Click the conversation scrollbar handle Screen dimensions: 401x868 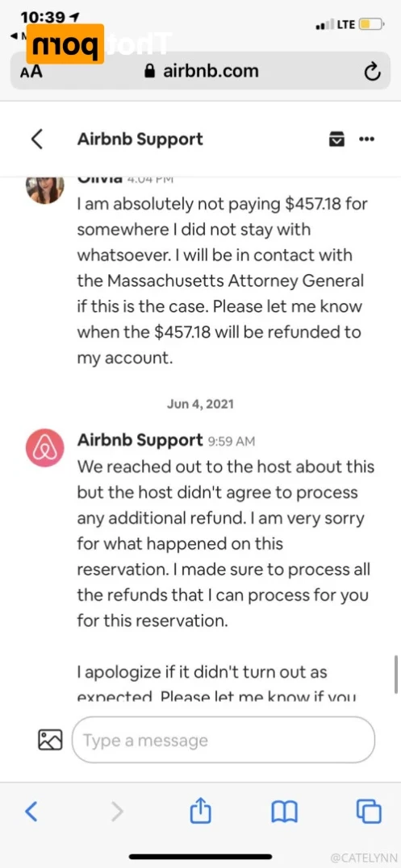(396, 675)
